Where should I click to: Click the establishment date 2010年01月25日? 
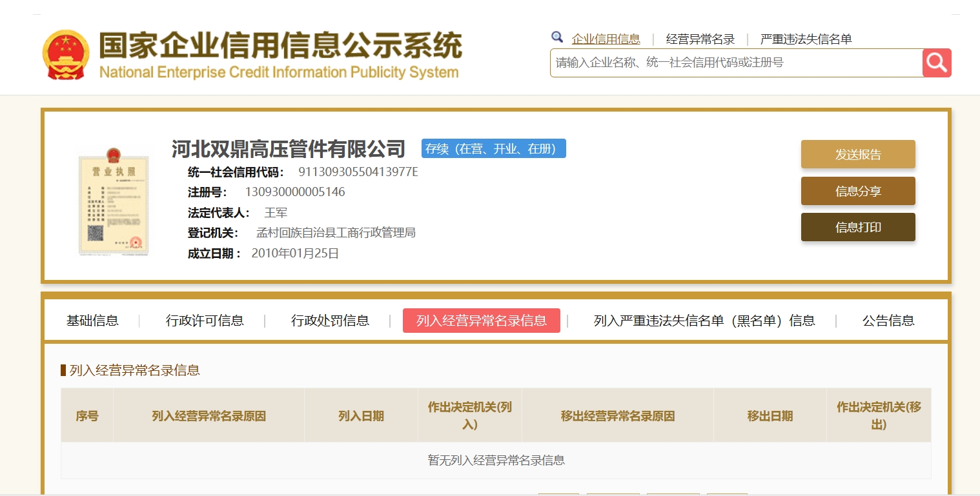point(295,253)
